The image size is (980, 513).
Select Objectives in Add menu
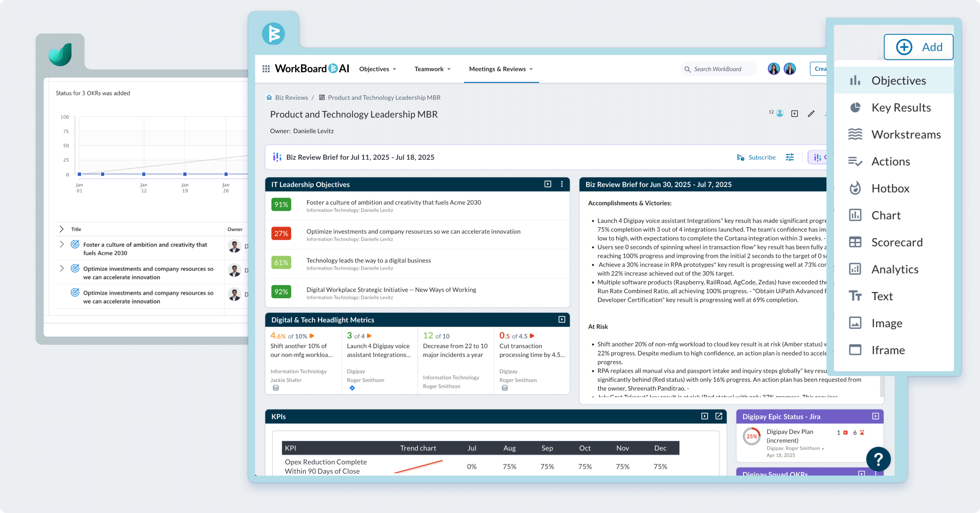pos(894,80)
